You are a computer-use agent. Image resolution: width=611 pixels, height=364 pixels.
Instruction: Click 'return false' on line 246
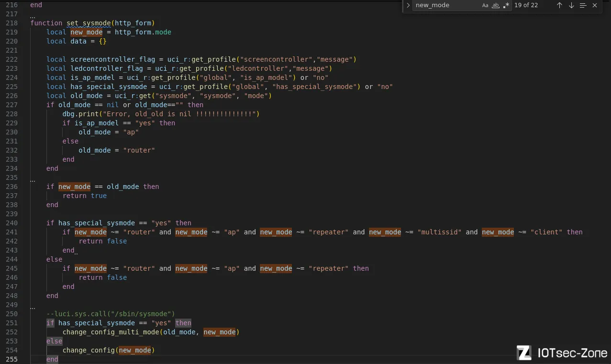pyautogui.click(x=103, y=277)
